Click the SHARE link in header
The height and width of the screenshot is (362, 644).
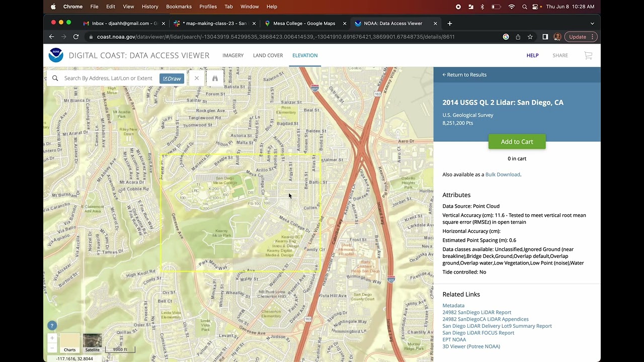[560, 55]
